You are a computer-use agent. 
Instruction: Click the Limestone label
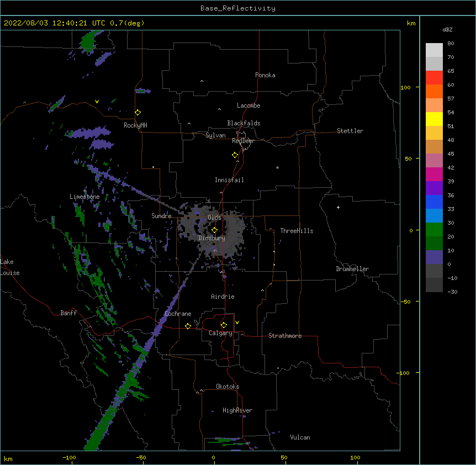pyautogui.click(x=84, y=197)
